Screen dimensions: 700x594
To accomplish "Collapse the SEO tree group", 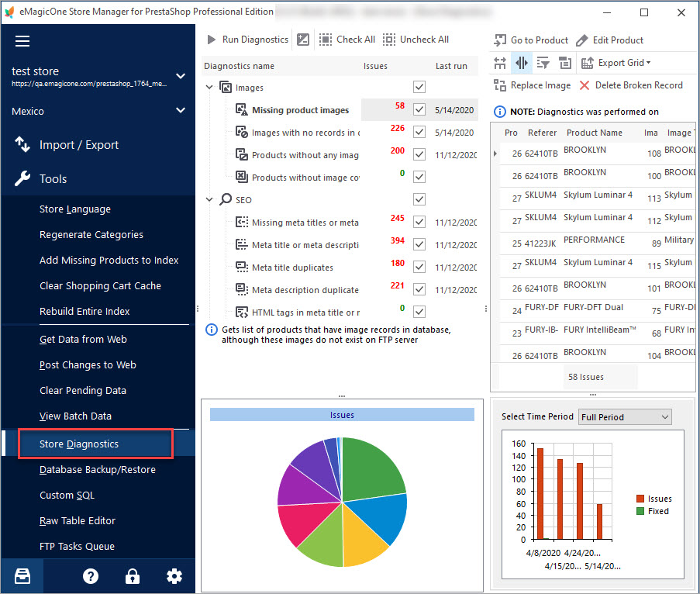I will click(209, 199).
